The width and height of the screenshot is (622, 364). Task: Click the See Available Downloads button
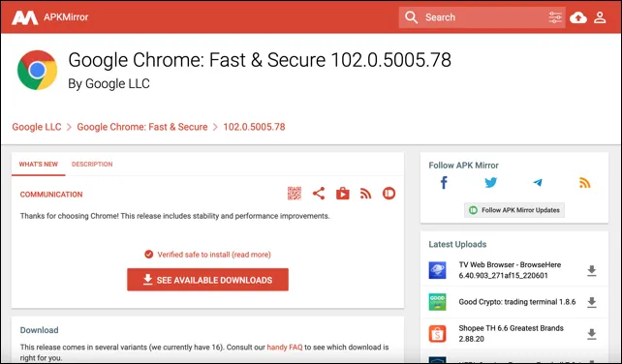coord(208,280)
